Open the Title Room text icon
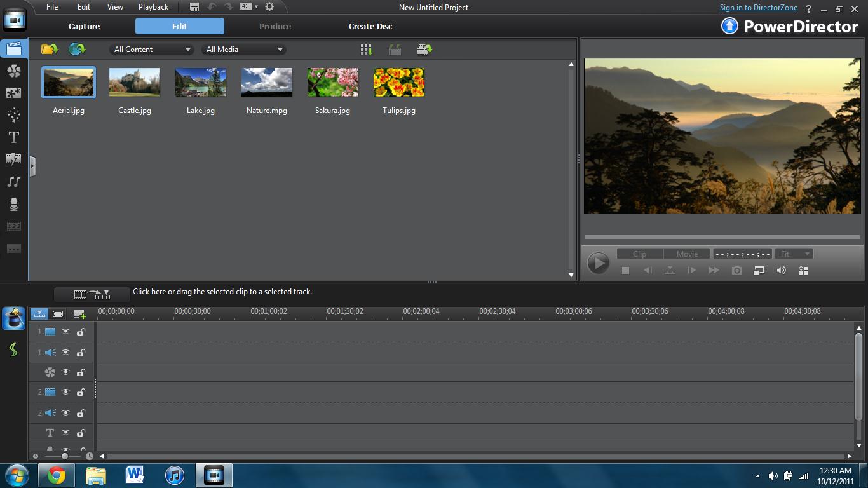Viewport: 868px width, 488px height. [x=13, y=137]
